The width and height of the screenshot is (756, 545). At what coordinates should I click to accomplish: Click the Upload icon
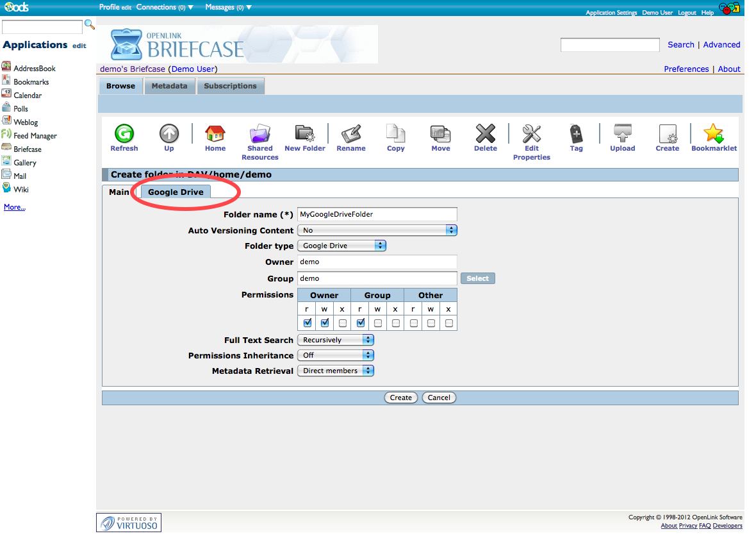point(622,134)
